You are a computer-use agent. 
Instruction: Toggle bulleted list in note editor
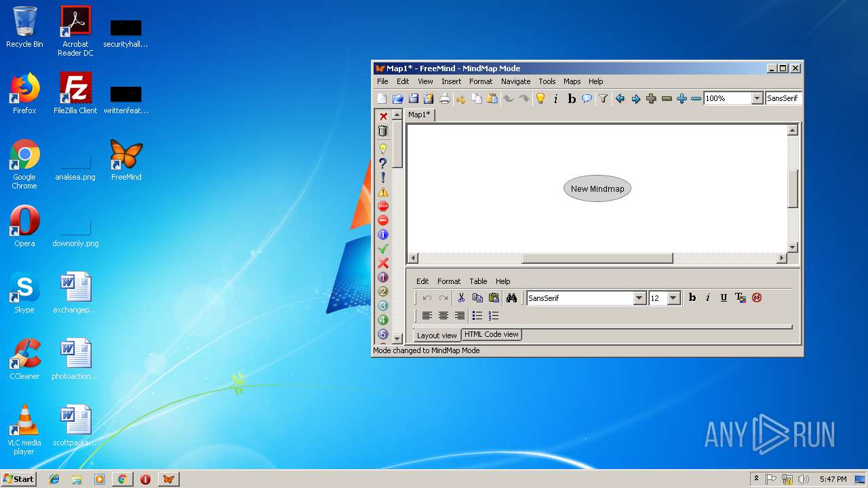[477, 316]
